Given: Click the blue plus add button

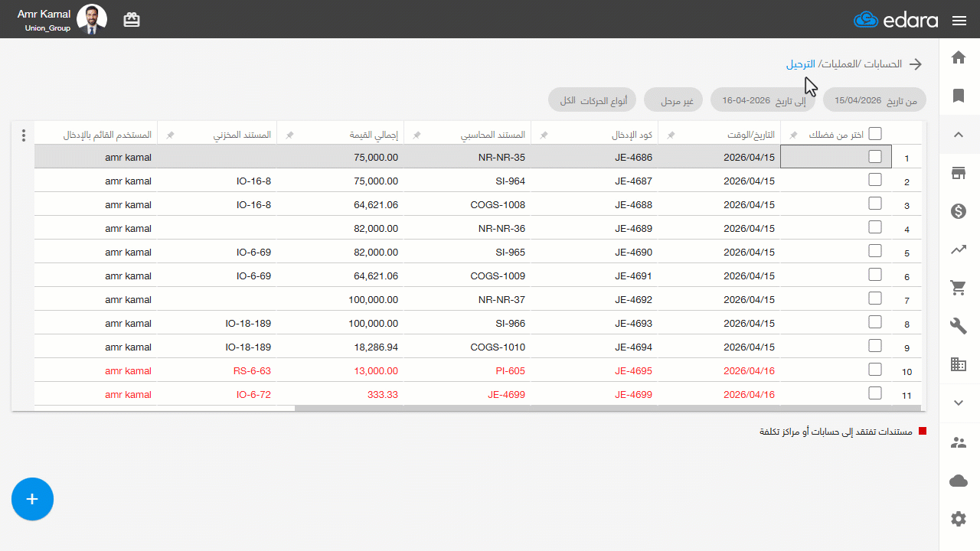Looking at the screenshot, I should pos(32,499).
